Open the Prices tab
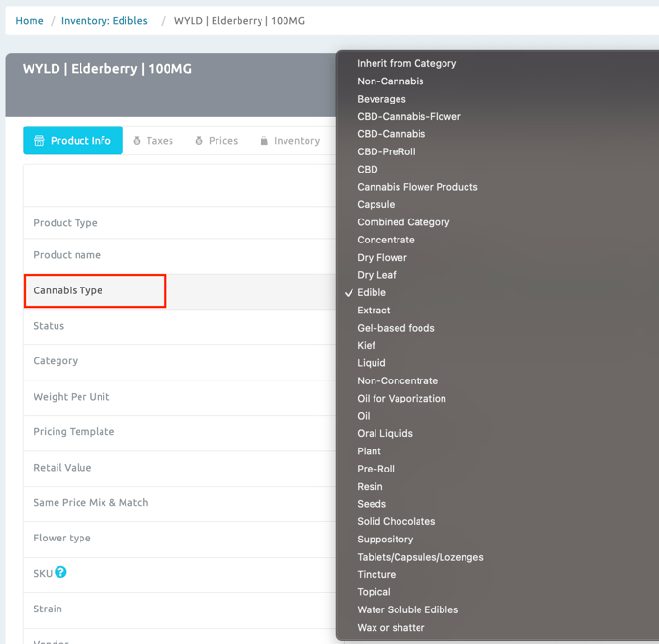This screenshot has height=644, width=659. (x=216, y=141)
